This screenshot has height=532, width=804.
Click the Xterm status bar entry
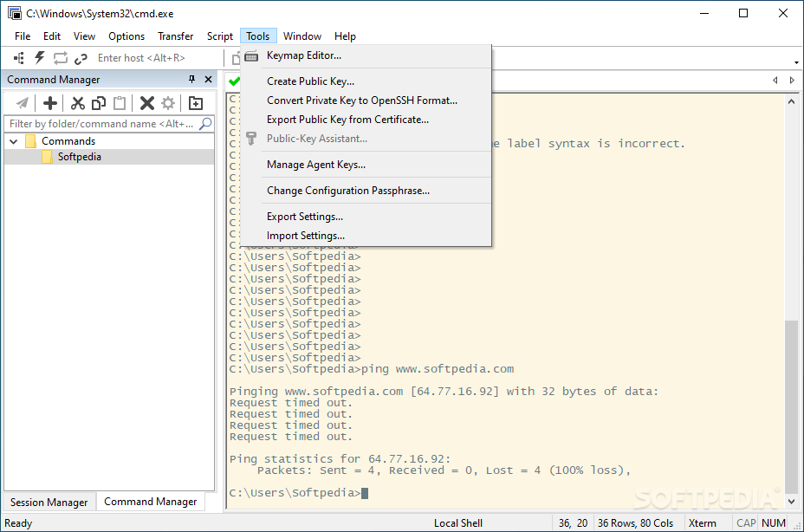pos(702,523)
